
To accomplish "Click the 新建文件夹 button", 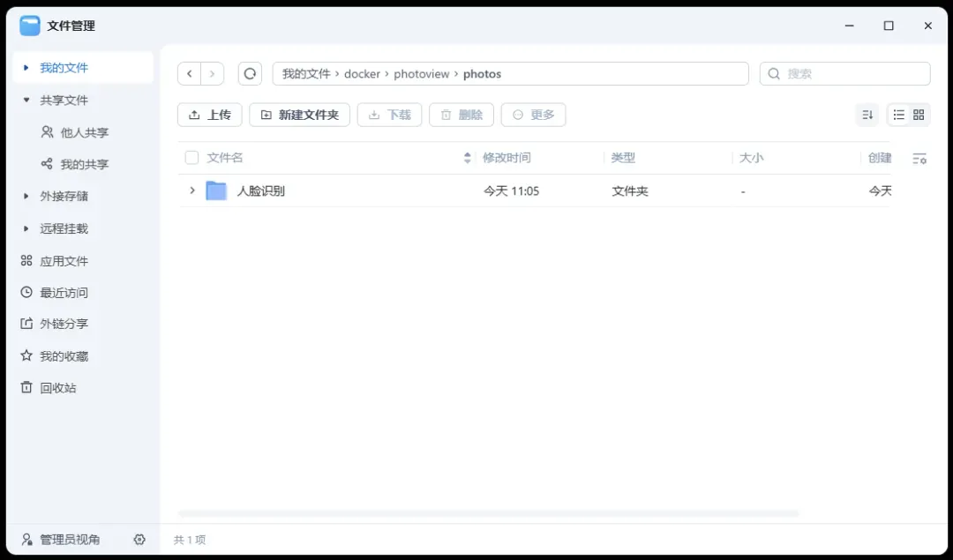I will pos(300,115).
